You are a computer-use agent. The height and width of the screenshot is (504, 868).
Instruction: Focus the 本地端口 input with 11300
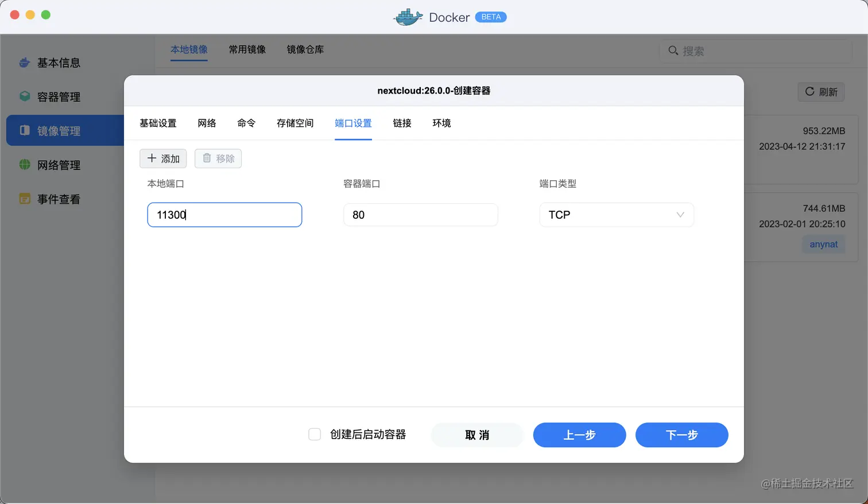[224, 215]
